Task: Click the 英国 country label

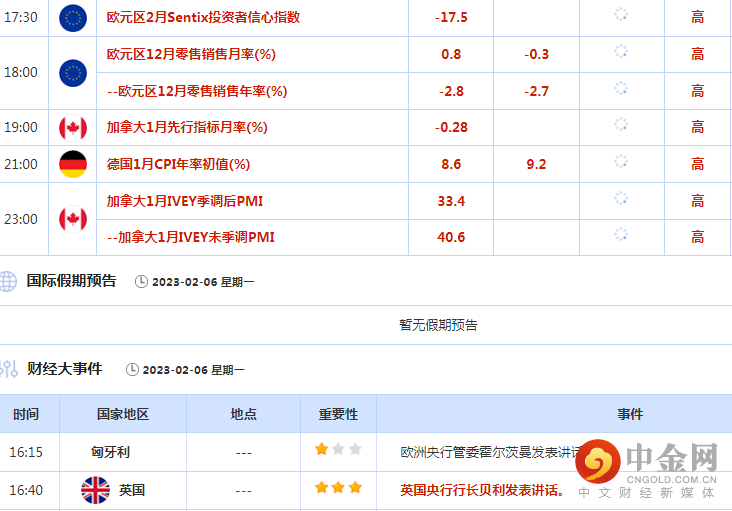Action: pos(132,490)
